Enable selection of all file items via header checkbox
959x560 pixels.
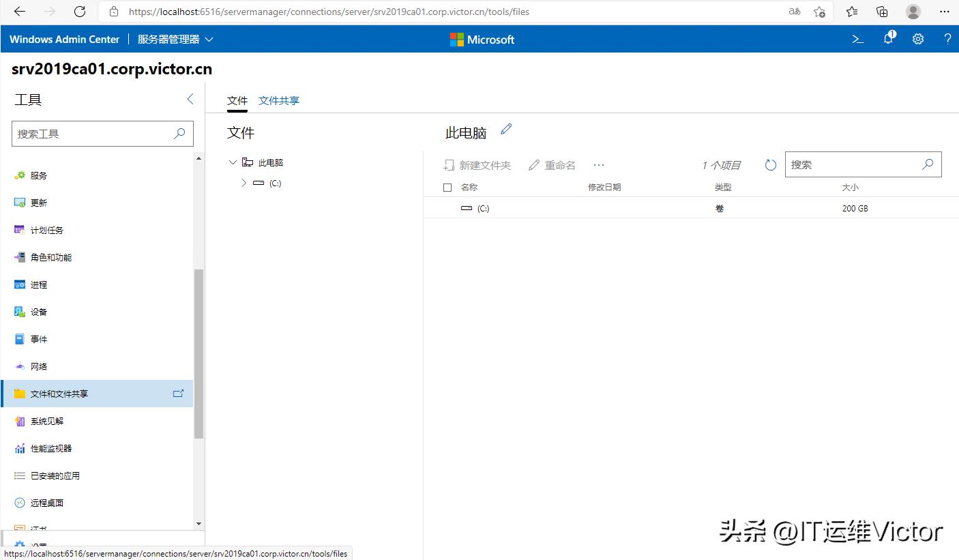coord(447,187)
